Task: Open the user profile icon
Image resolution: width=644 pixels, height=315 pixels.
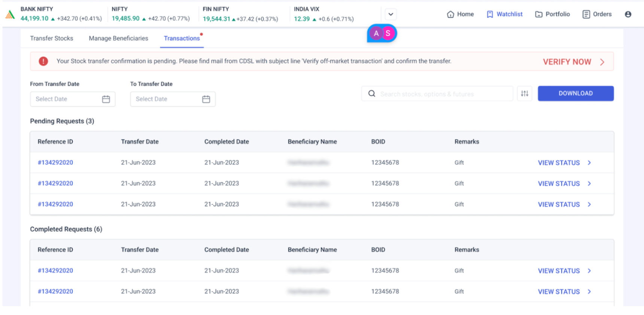Action: pos(628,14)
